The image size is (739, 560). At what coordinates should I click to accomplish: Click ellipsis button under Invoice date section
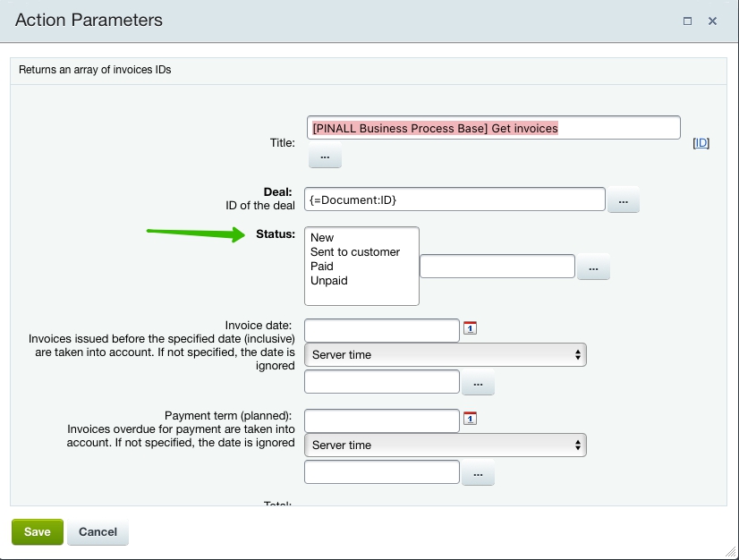pyautogui.click(x=478, y=383)
